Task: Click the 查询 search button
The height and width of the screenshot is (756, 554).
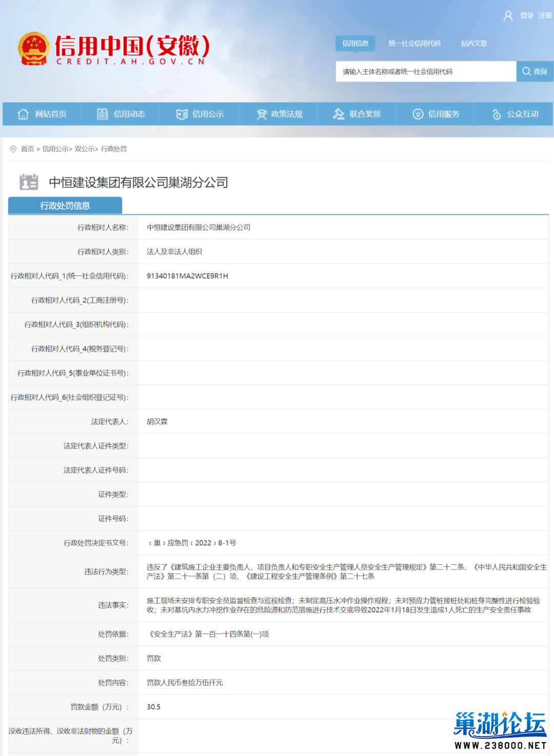Action: click(535, 71)
